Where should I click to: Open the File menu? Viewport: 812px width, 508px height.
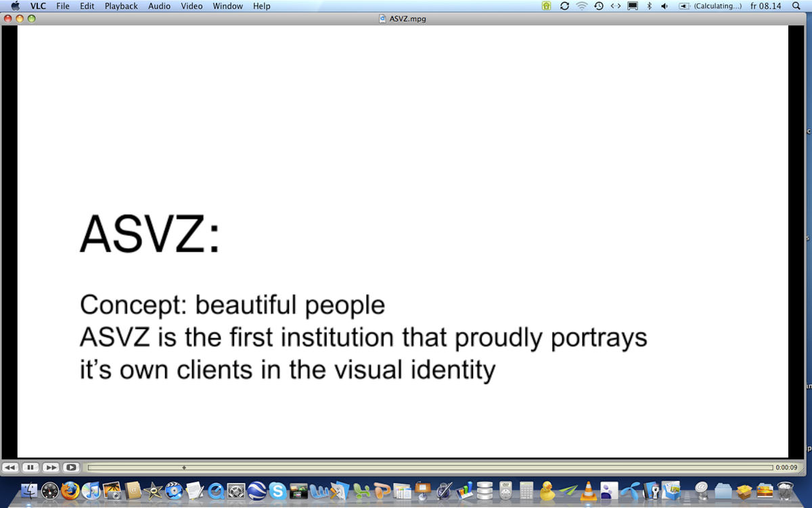click(x=63, y=6)
